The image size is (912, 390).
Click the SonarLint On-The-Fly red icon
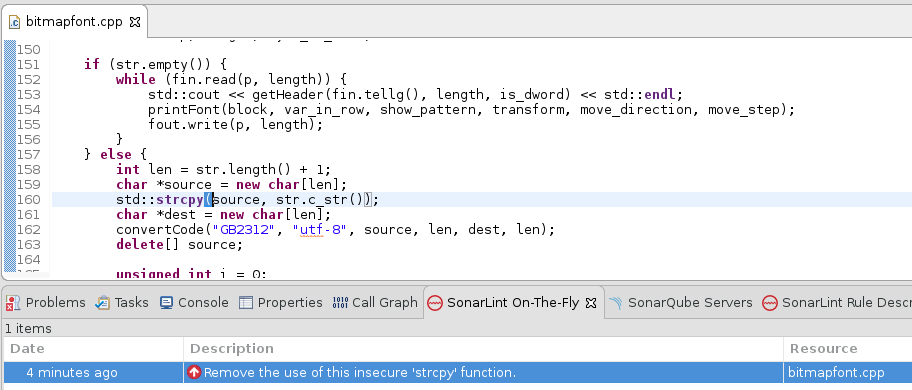click(434, 303)
